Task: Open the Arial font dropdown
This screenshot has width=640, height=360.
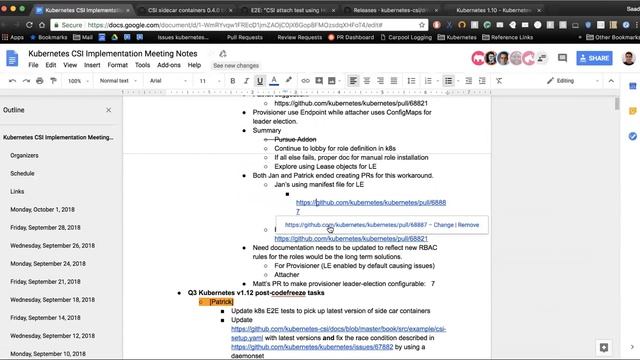Action: (168, 81)
